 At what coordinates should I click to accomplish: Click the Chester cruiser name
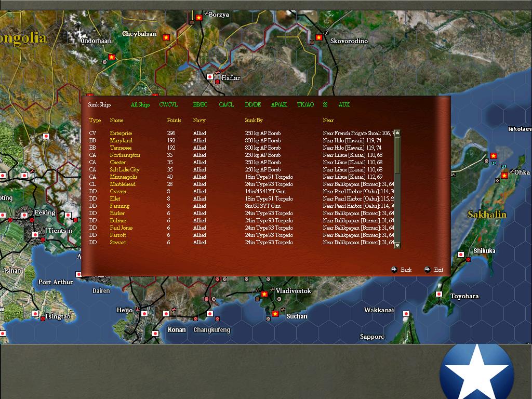click(117, 163)
